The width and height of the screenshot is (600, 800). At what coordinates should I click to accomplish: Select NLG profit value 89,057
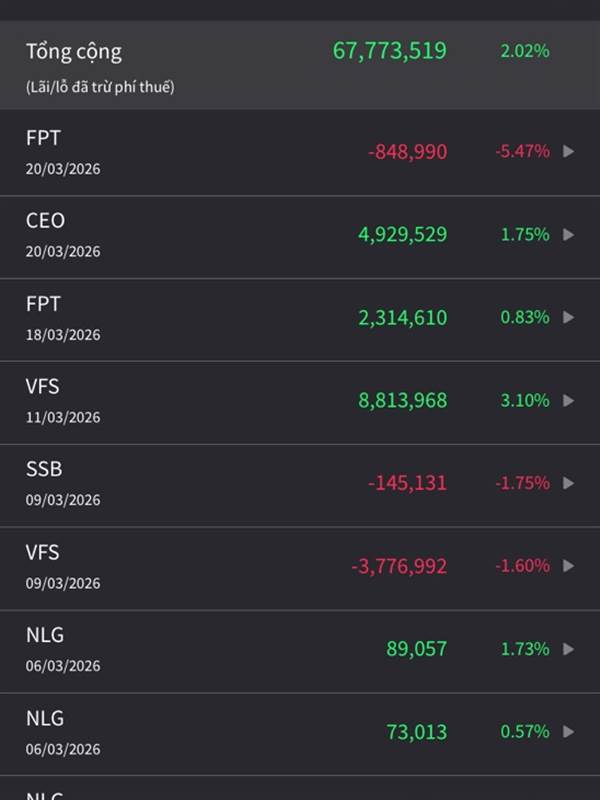(416, 649)
